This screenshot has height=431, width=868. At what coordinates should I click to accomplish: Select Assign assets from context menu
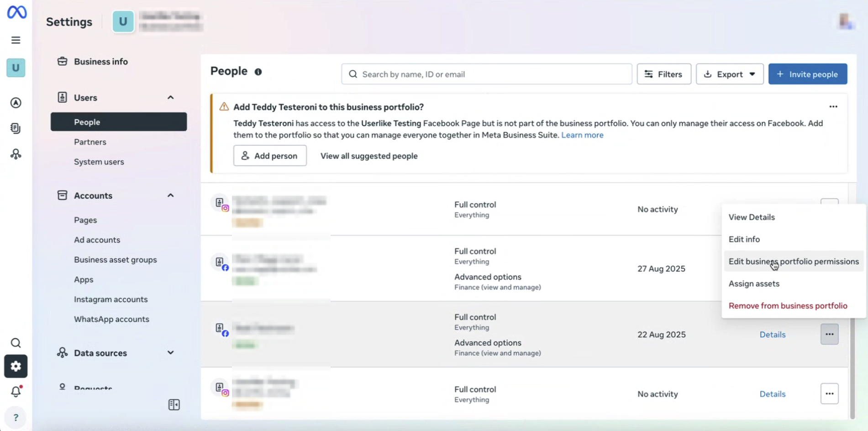[x=754, y=283]
